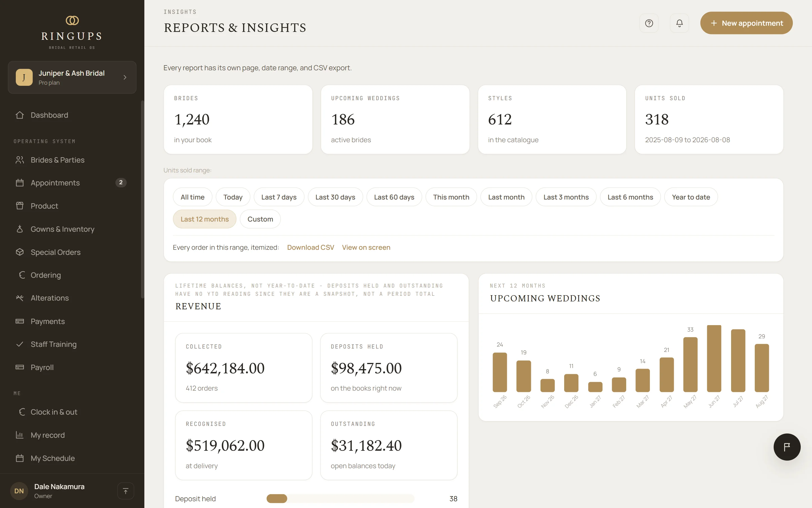
Task: Click the Appointments badge showing 2
Action: pyautogui.click(x=121, y=182)
